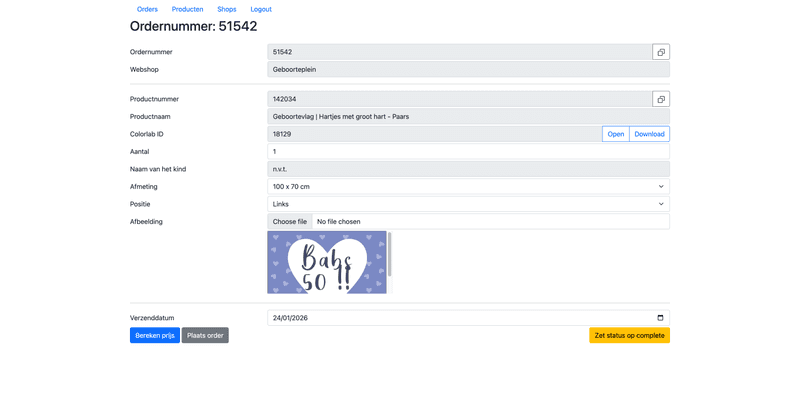This screenshot has width=800, height=417.
Task: Go to the Producten page
Action: click(187, 9)
